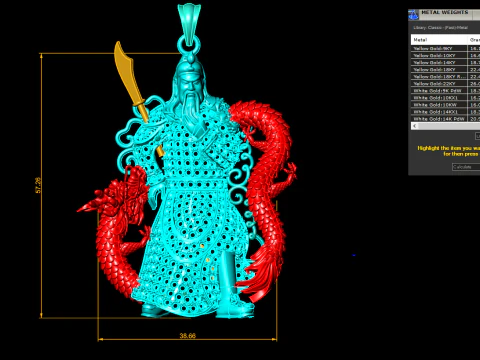
Task: Click the 57.26 height dimension label
Action: click(38, 185)
